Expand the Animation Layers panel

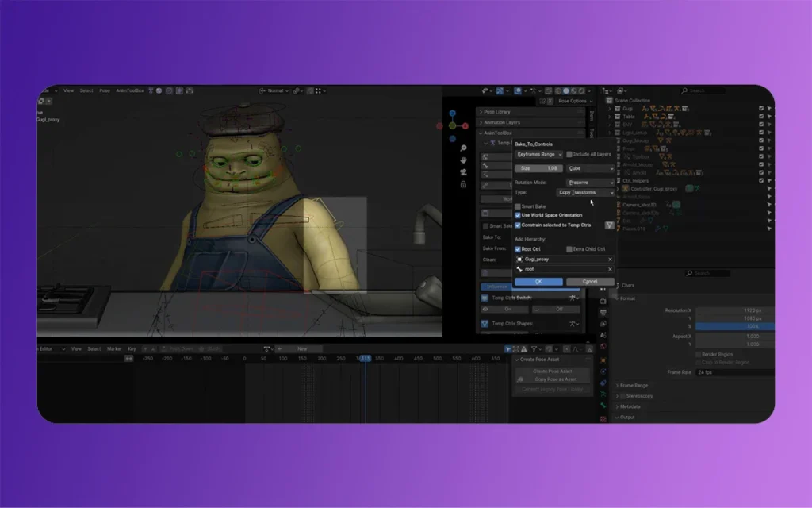point(530,122)
